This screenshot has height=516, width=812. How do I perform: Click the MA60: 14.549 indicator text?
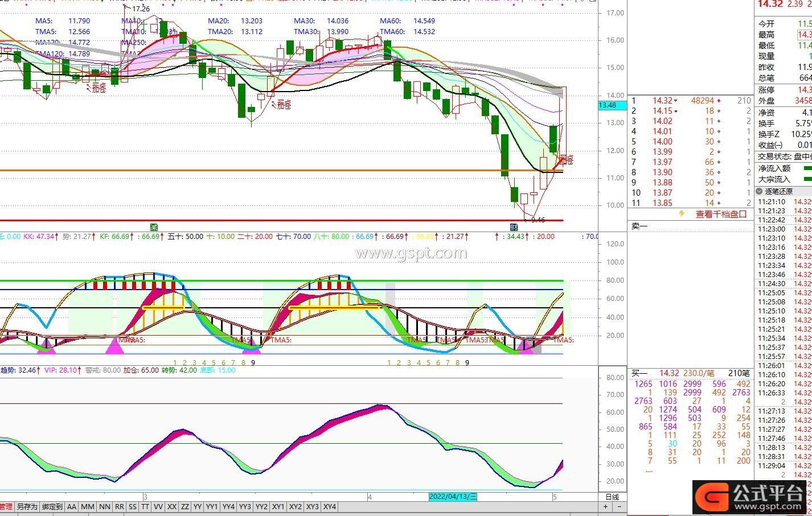click(x=408, y=21)
